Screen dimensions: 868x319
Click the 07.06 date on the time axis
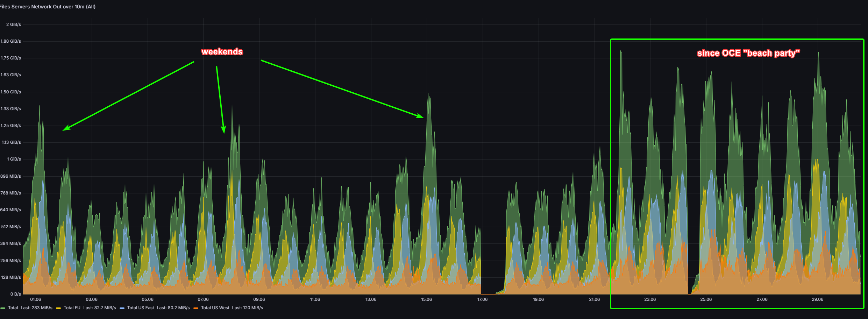pos(203,299)
